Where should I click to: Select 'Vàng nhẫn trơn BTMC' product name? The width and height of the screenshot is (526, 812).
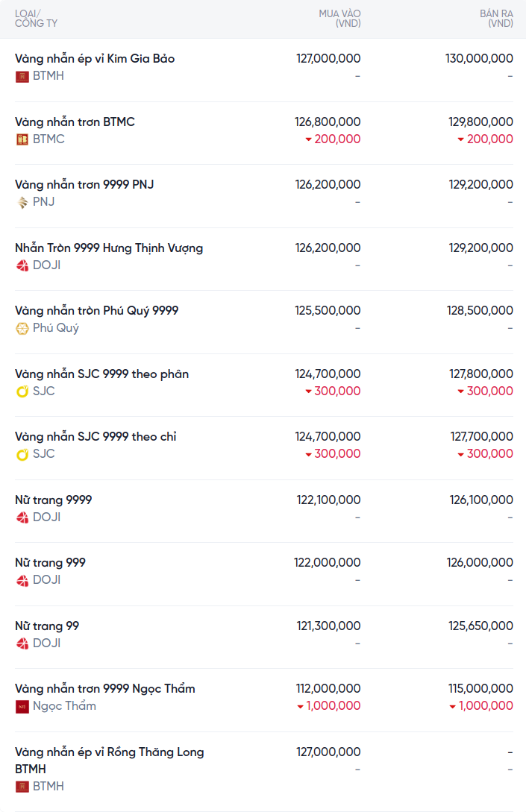(75, 122)
